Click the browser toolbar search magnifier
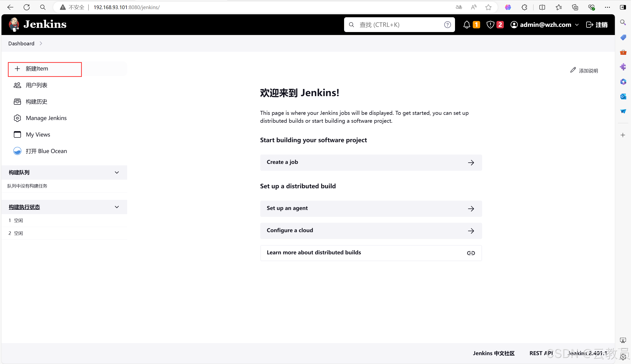 [x=43, y=7]
